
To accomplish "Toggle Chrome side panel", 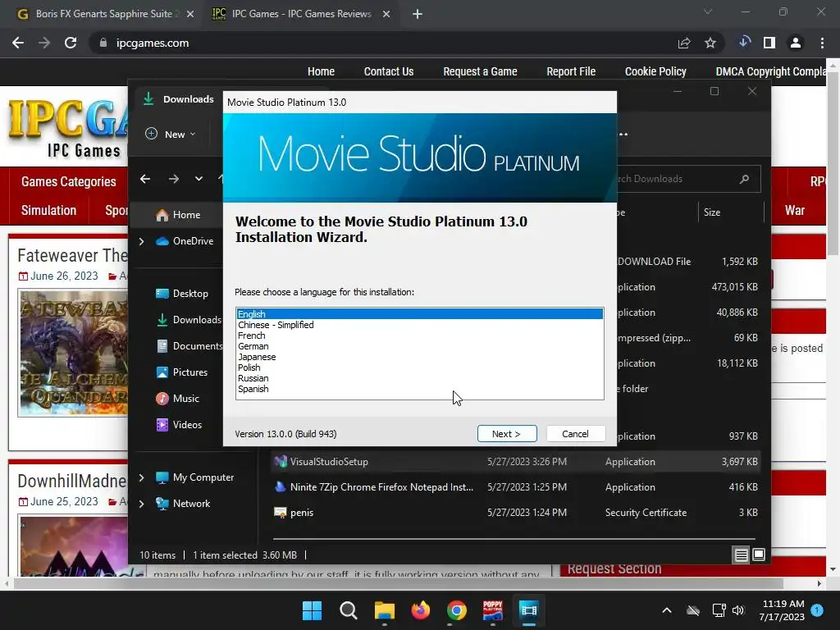I will (769, 43).
